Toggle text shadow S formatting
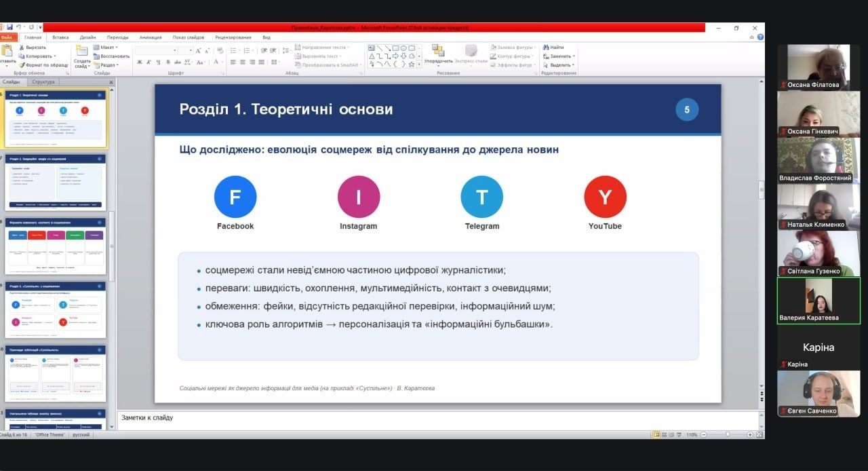868x471 pixels. 168,62
